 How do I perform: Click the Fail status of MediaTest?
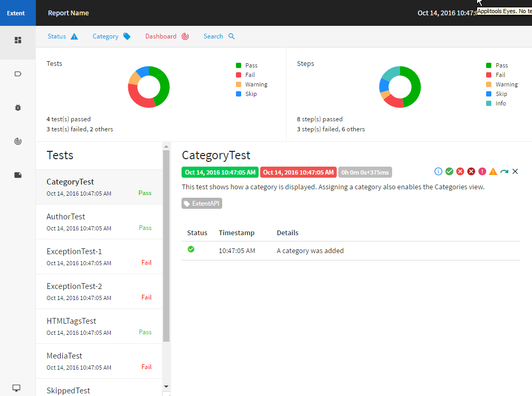tap(147, 367)
